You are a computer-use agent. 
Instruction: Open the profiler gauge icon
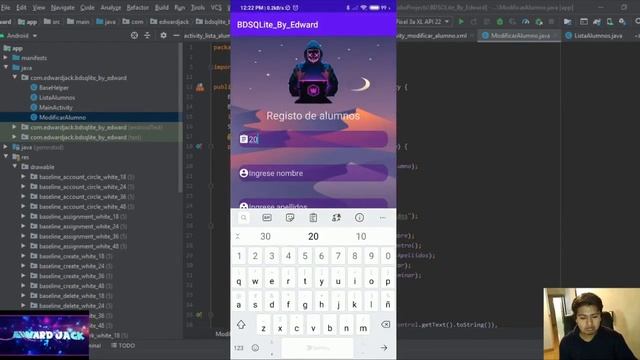[526, 21]
